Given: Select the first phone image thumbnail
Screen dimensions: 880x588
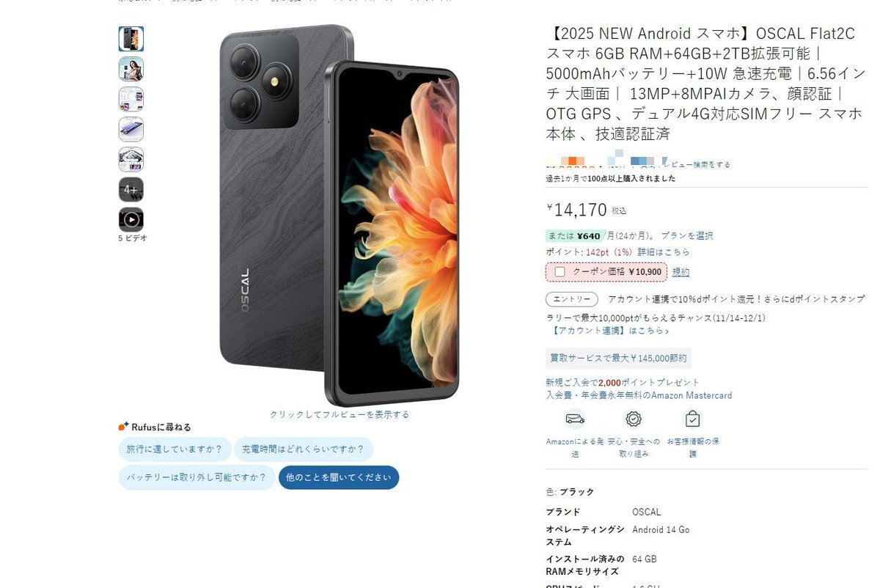Looking at the screenshot, I should (x=131, y=39).
